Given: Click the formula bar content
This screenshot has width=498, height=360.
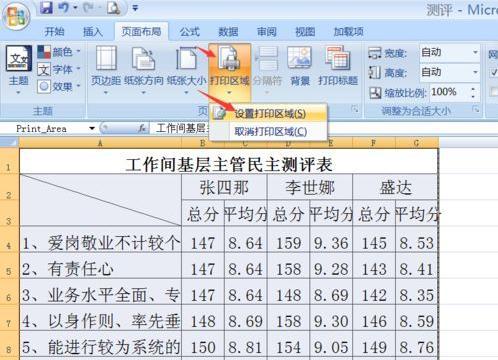Looking at the screenshot, I should 182,128.
